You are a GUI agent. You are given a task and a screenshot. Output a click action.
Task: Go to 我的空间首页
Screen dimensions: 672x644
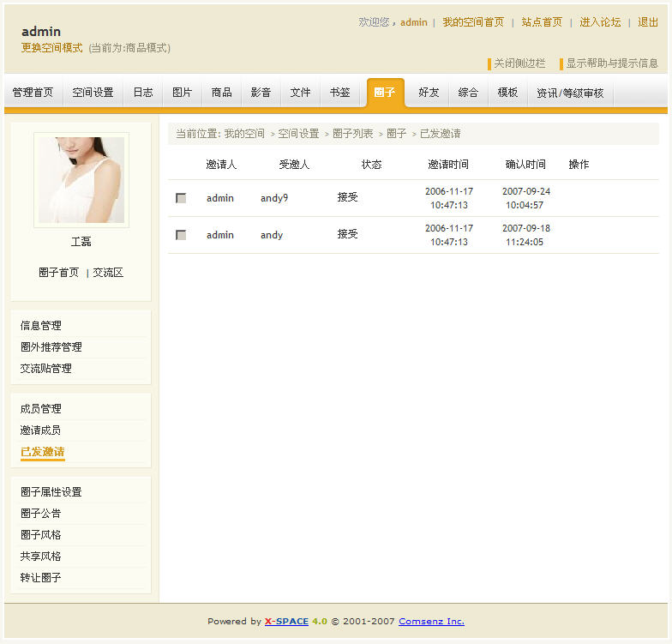pos(473,22)
